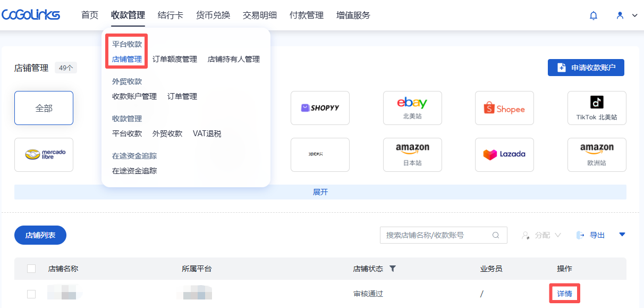
Task: Select the TikTok 北美站 platform tile
Action: click(x=596, y=108)
